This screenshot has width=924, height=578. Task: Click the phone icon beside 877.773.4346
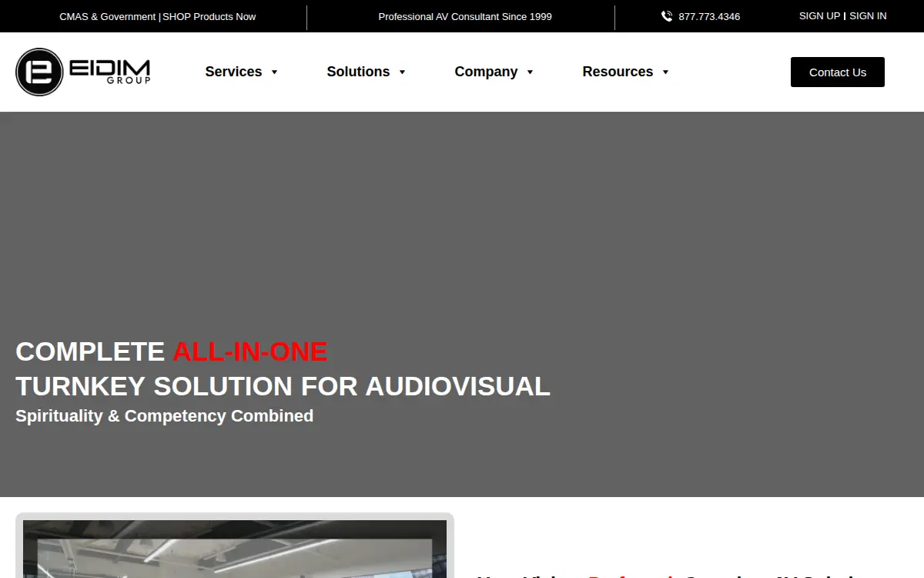(667, 16)
